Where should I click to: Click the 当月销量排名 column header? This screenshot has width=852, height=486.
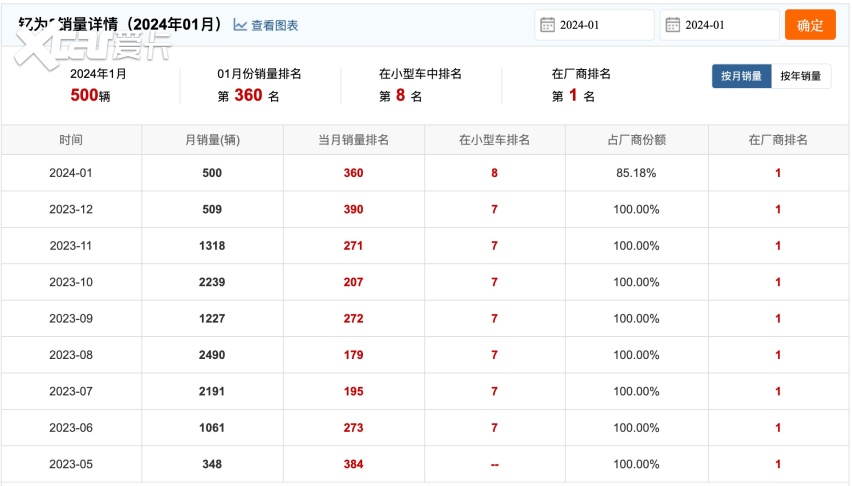(x=353, y=140)
